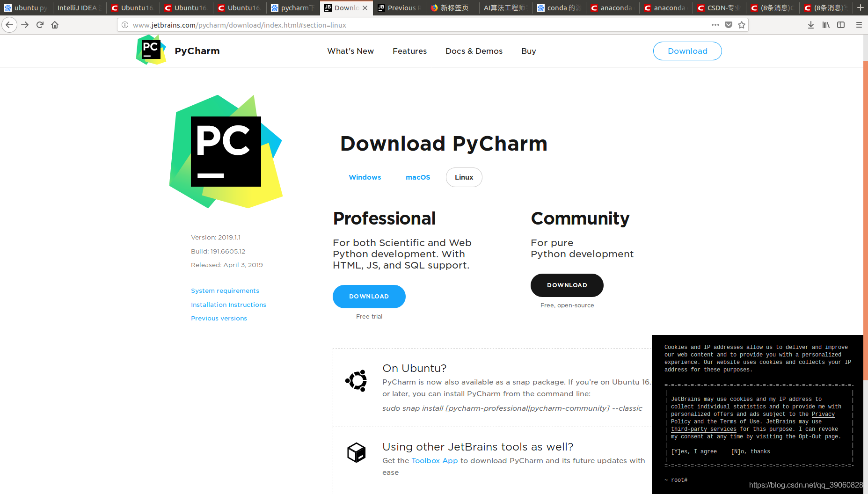Screen dimensions: 868x494
Task: Open Terms of Use link
Action: tap(740, 422)
